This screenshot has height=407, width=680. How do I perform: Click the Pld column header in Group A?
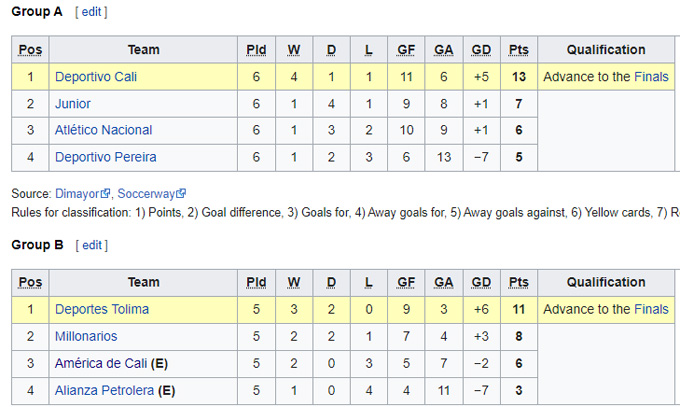point(255,50)
